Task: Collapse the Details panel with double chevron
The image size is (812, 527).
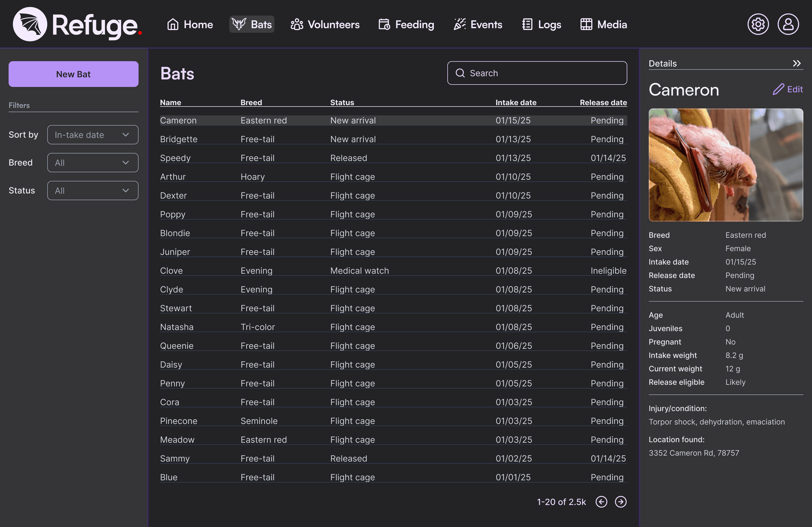Action: (797, 63)
